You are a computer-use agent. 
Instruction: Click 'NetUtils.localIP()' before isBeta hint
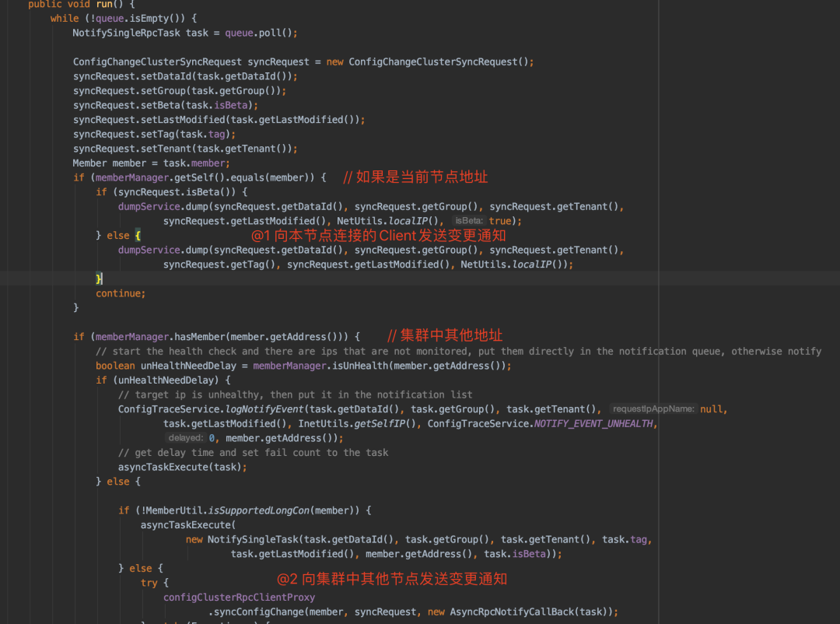coord(387,221)
